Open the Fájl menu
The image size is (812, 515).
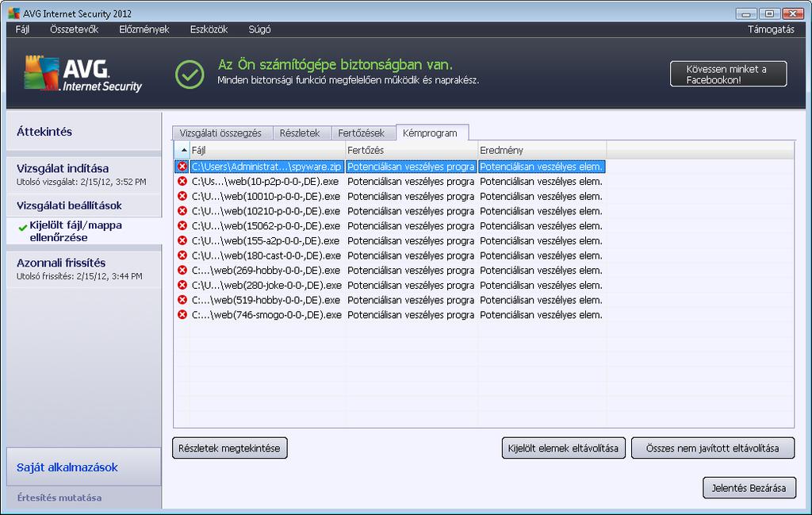(x=22, y=29)
